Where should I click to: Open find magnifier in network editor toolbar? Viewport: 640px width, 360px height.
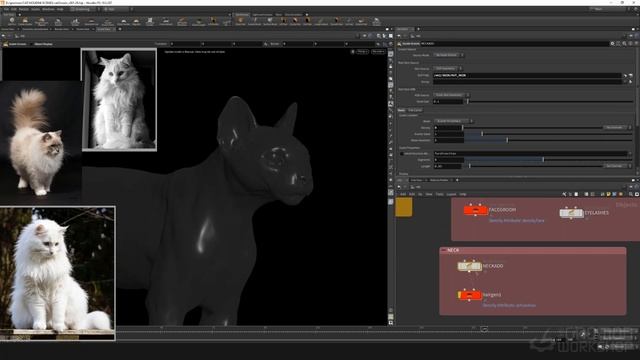[x=631, y=194]
